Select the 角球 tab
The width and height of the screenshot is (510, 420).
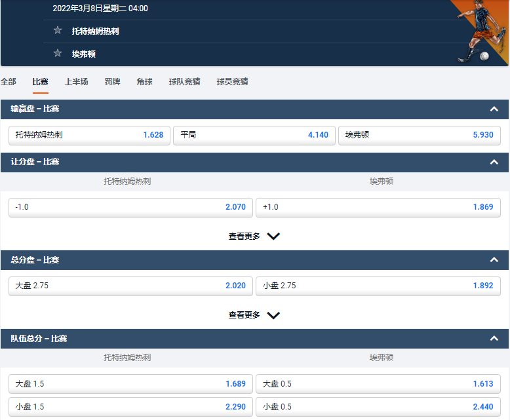pyautogui.click(x=144, y=82)
